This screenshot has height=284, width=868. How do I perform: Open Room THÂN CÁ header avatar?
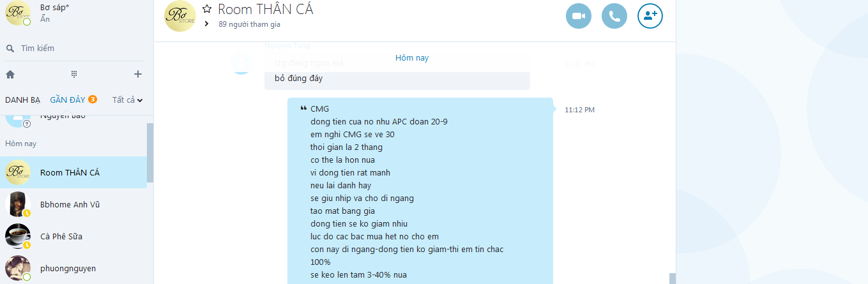point(180,17)
